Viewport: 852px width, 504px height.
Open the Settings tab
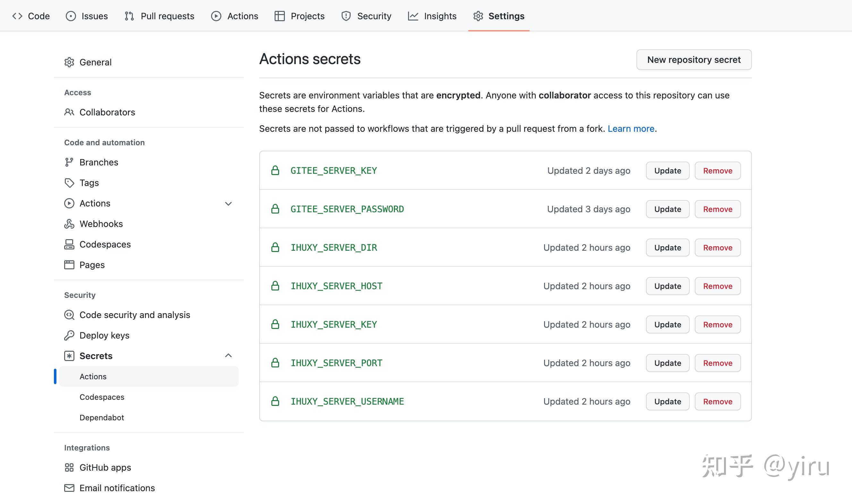[x=499, y=16]
